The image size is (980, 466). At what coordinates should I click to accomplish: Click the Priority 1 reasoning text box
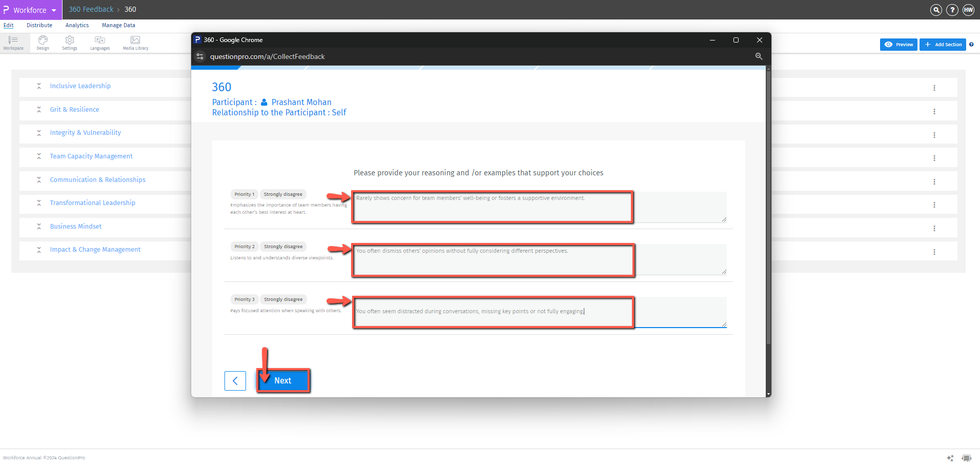tap(540, 207)
